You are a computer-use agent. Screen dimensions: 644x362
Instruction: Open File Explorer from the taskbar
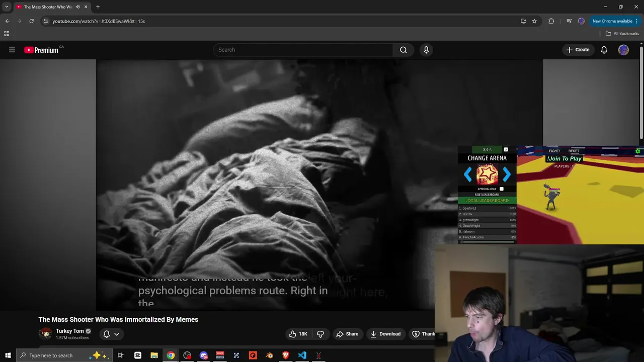pyautogui.click(x=154, y=355)
